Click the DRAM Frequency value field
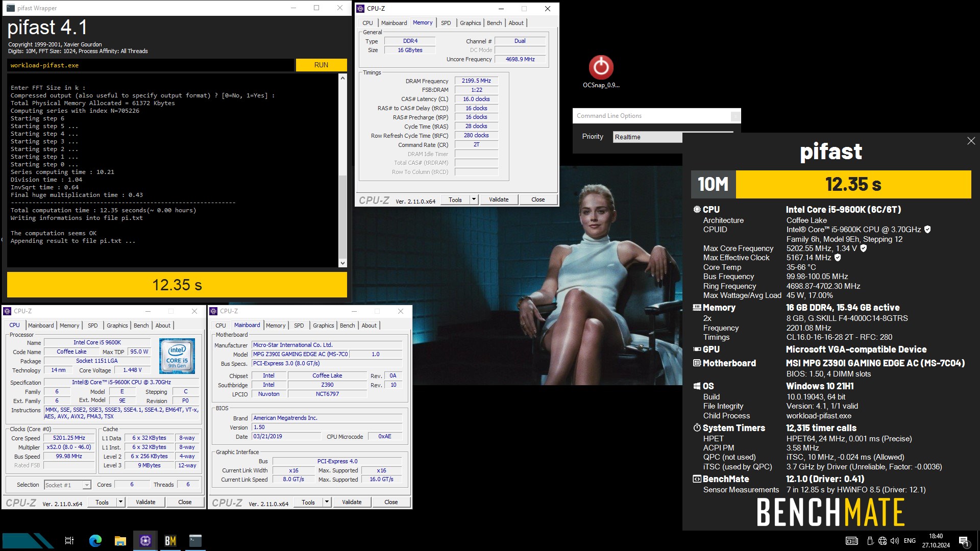 coord(476,81)
